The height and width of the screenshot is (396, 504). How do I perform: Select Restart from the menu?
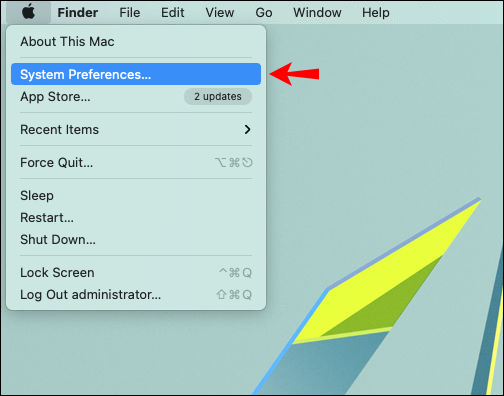click(136, 217)
